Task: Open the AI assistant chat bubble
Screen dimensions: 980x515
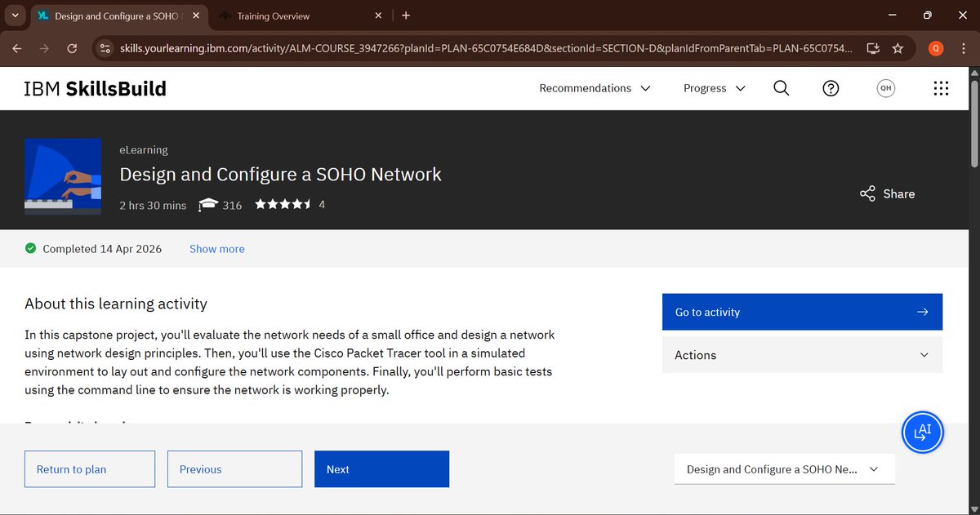Action: 922,431
